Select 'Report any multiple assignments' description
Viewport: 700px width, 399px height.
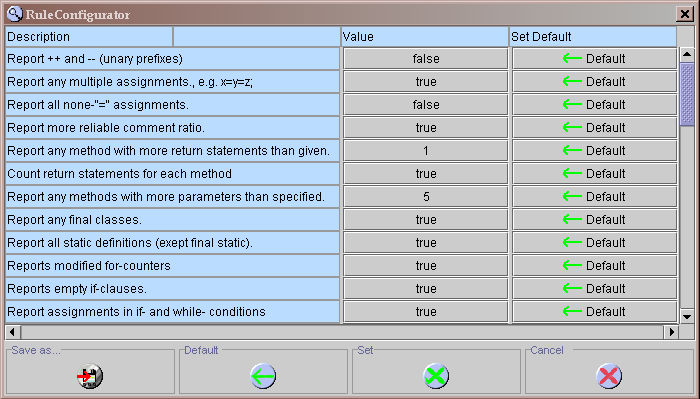pyautogui.click(x=130, y=82)
